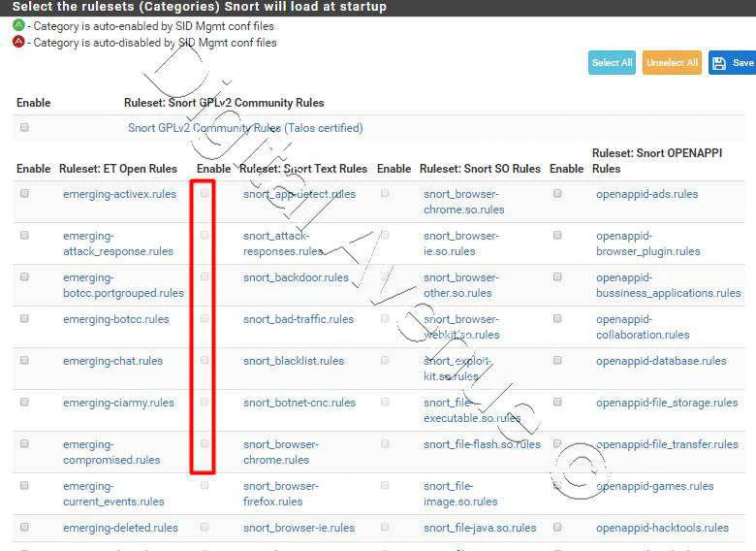This screenshot has height=551, width=756.
Task: Enable emerging-deleted.rules checkbox
Action: [x=24, y=527]
